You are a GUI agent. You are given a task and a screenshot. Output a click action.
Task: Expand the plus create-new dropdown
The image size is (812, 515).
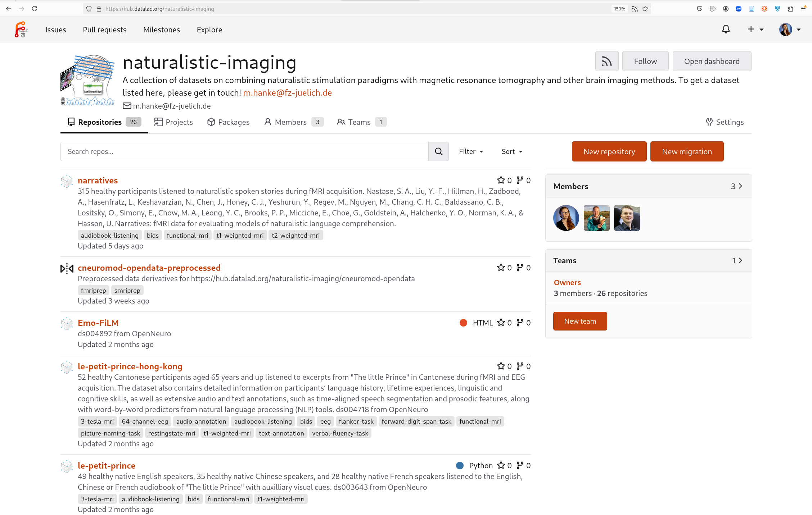pyautogui.click(x=755, y=29)
